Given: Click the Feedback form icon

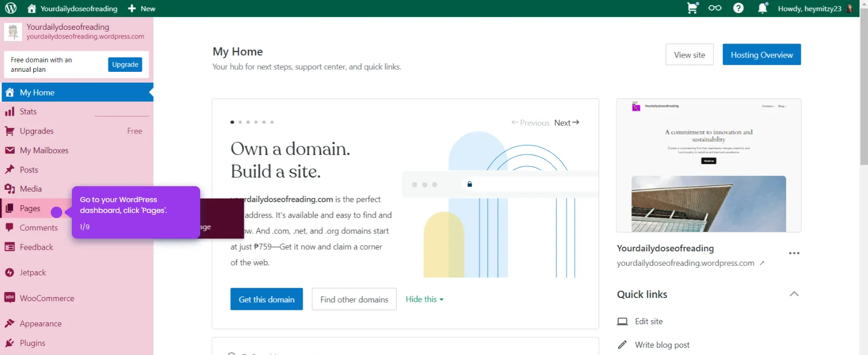Looking at the screenshot, I should (x=9, y=247).
